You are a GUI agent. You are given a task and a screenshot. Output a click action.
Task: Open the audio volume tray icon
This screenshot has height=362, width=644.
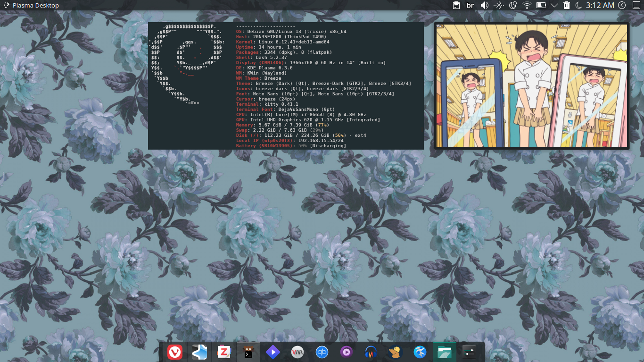click(x=484, y=5)
